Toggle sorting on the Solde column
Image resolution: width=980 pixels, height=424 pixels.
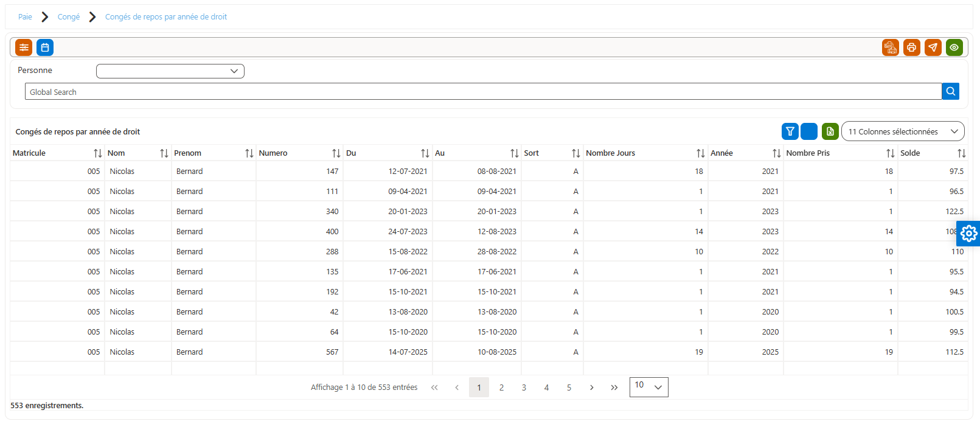(x=962, y=153)
